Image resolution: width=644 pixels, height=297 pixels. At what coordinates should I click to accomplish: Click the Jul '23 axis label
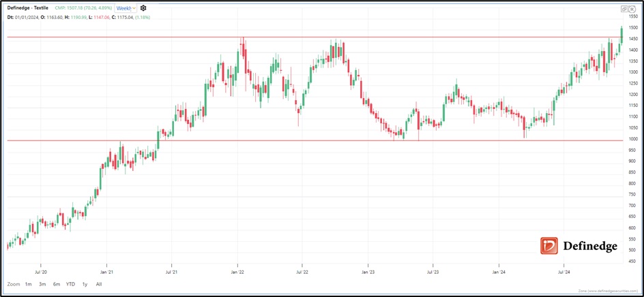pos(433,272)
